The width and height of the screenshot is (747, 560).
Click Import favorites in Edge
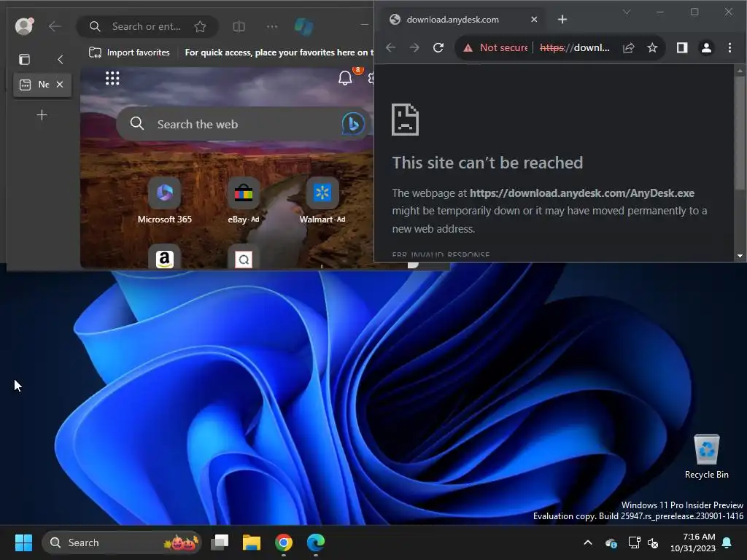pyautogui.click(x=129, y=52)
